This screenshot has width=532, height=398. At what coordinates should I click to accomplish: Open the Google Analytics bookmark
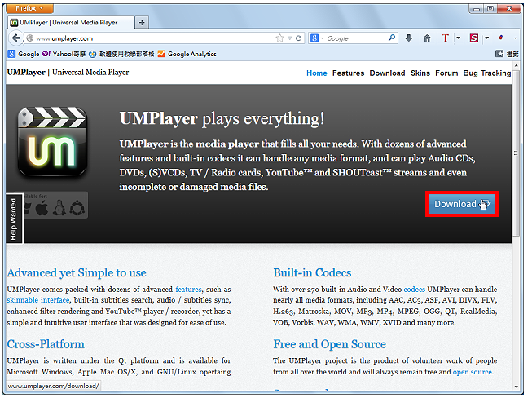coord(187,54)
